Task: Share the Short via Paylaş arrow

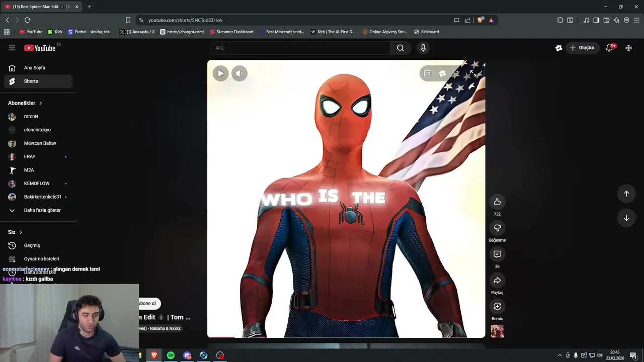Action: (x=497, y=280)
